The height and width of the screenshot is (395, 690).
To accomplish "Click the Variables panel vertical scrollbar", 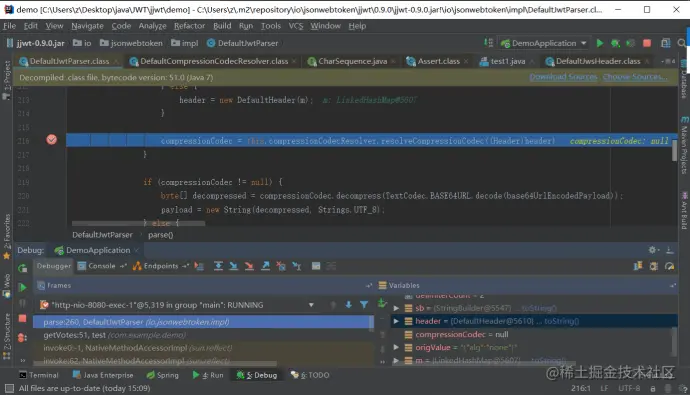I will pyautogui.click(x=674, y=341).
